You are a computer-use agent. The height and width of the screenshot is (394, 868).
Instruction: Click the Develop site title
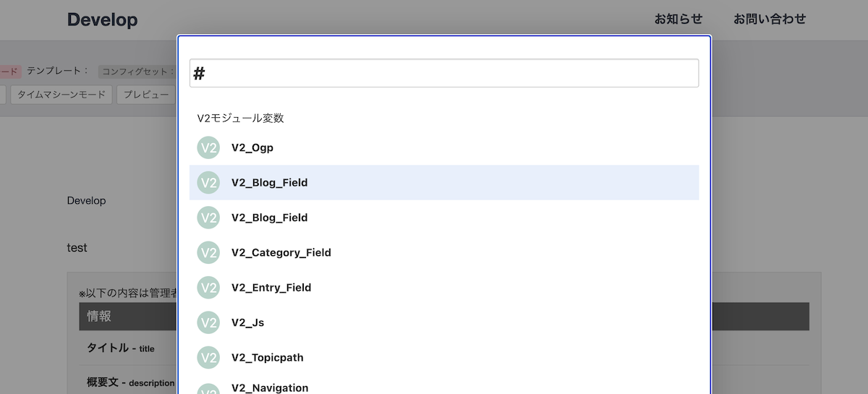tap(102, 20)
